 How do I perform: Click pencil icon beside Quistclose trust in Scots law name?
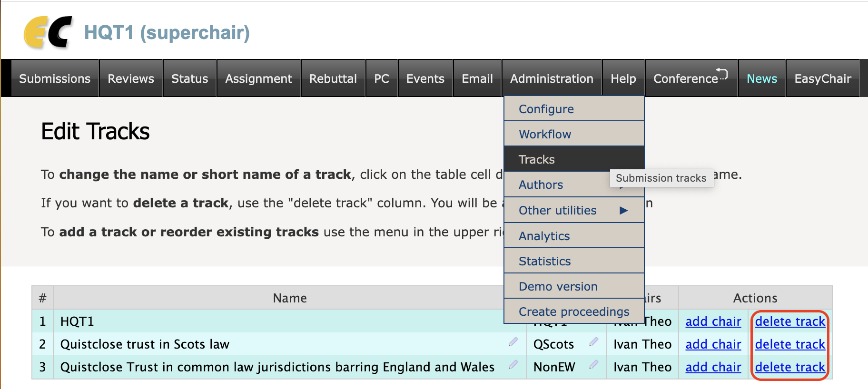[513, 342]
